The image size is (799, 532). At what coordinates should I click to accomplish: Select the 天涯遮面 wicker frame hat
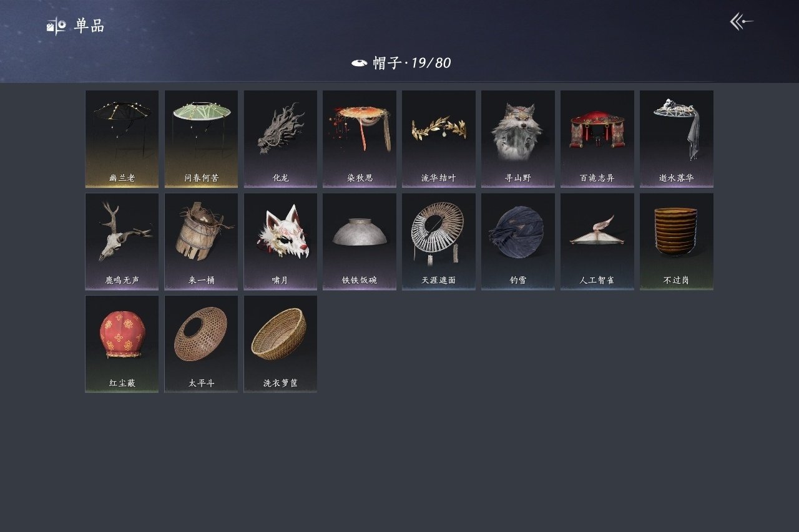[439, 241]
